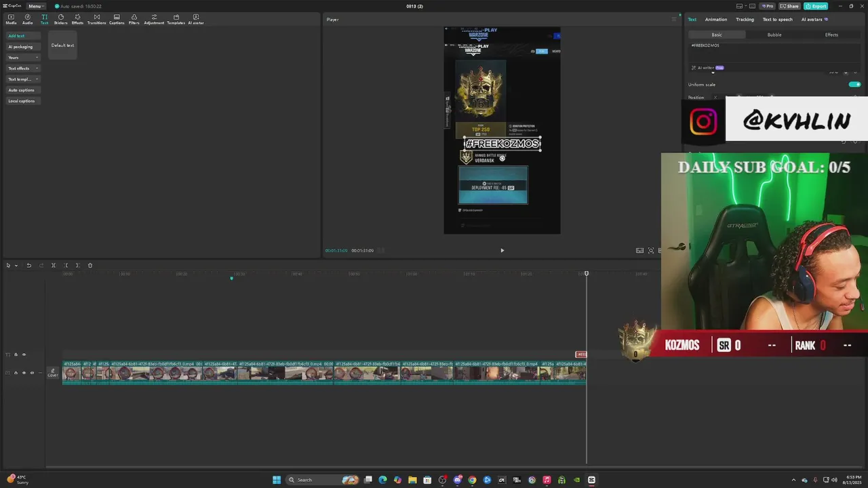Select the Effects sub-tab in inspector
Screen dimensions: 868x488
(831, 35)
